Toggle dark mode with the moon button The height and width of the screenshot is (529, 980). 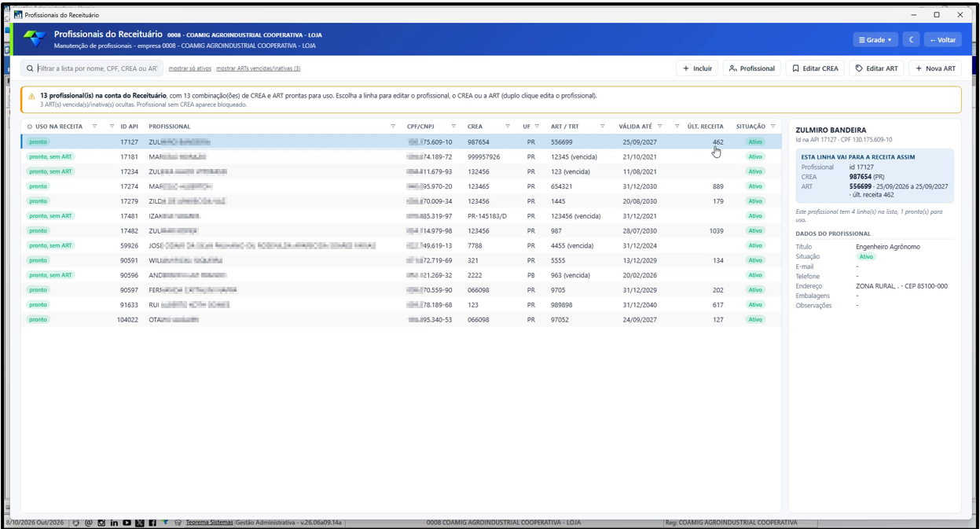pyautogui.click(x=911, y=40)
